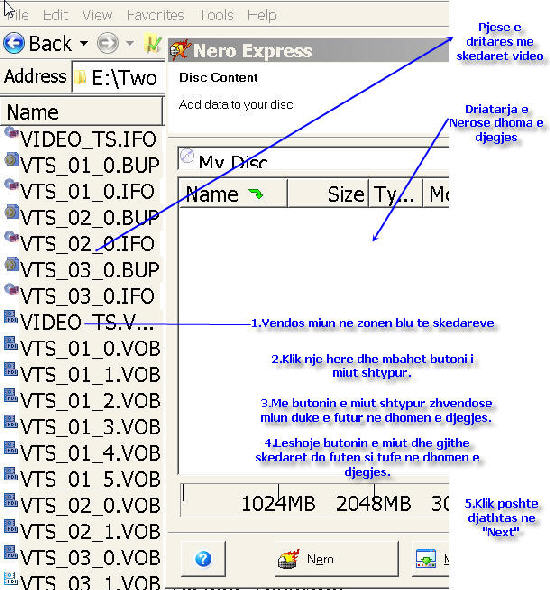The image size is (550, 590).
Task: Click the Explorer Name column header
Action: [82, 112]
